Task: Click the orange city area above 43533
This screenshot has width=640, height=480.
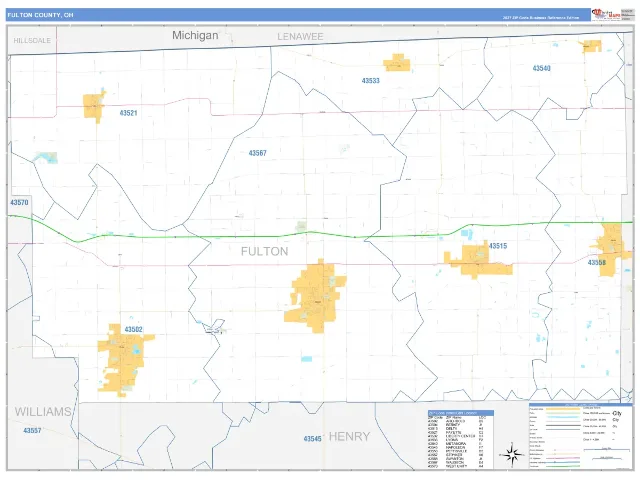Action: pyautogui.click(x=397, y=63)
